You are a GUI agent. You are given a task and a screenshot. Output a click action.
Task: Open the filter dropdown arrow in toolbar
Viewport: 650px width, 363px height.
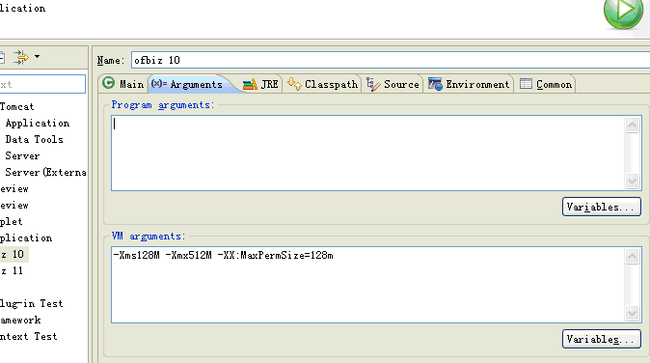[37, 56]
